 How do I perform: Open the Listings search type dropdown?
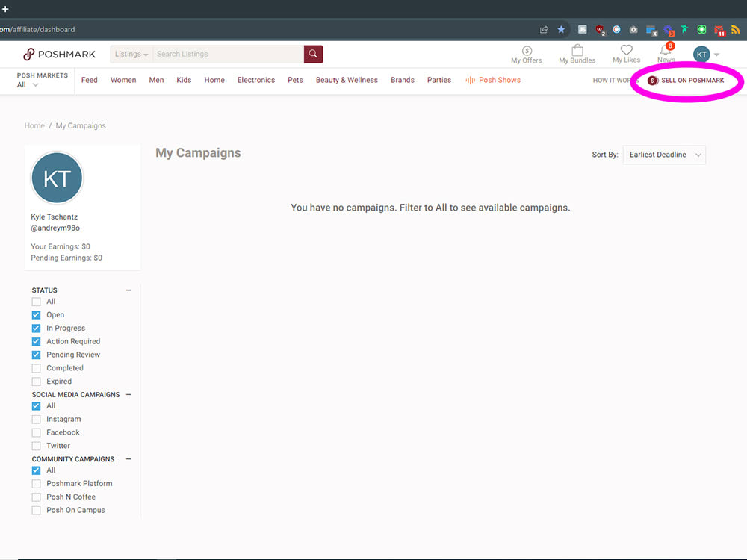point(131,55)
